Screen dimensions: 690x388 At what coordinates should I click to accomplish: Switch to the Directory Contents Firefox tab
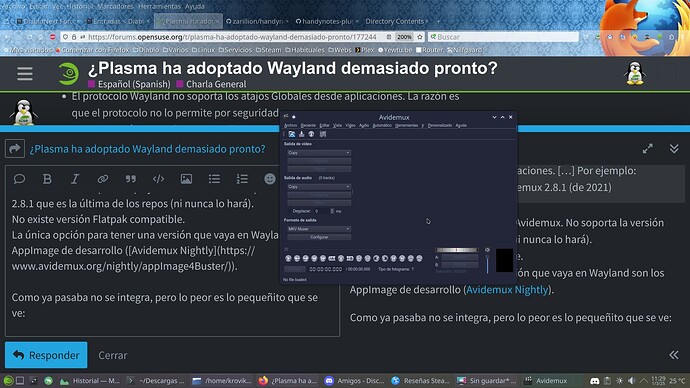(395, 21)
